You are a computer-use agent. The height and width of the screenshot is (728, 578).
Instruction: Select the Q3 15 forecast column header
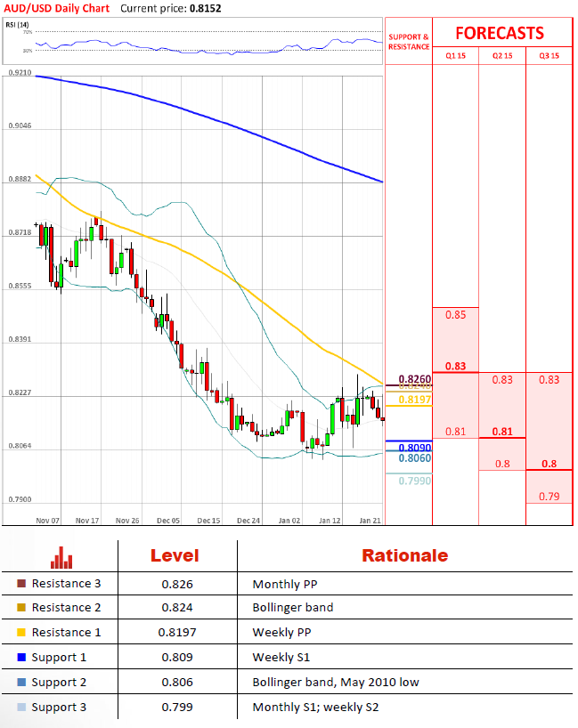point(549,56)
